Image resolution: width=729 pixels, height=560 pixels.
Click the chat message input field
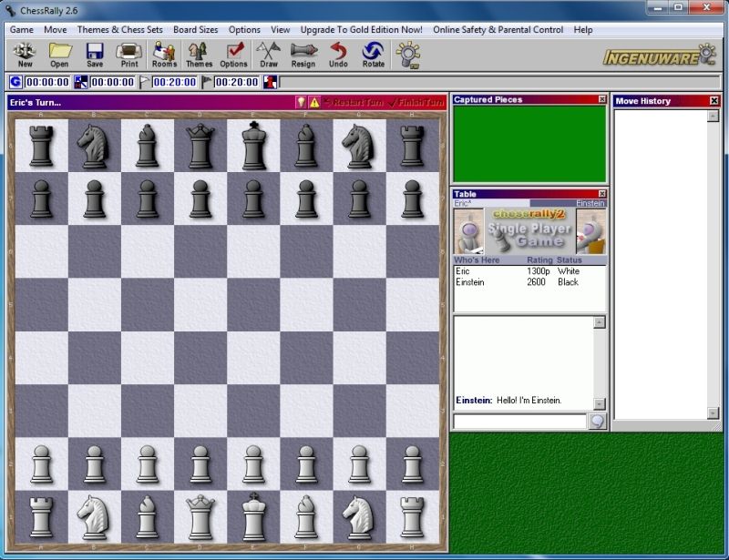click(x=519, y=422)
